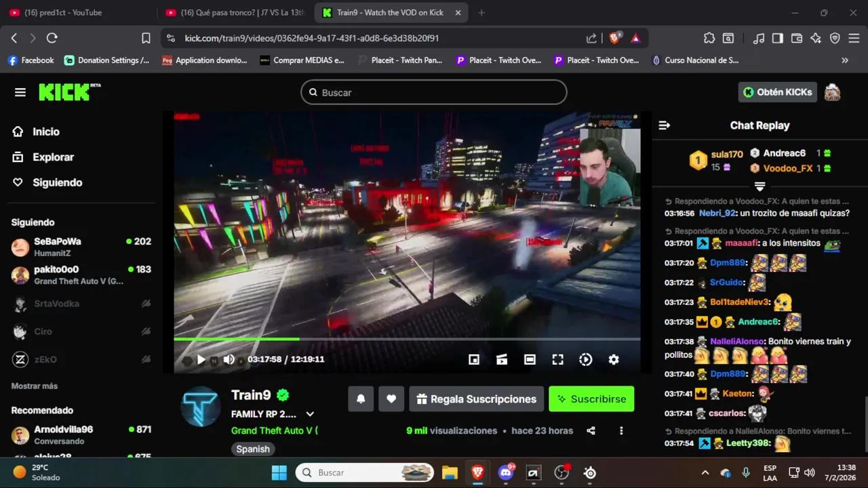The image size is (868, 488).
Task: Open Brave Wallet icon
Action: tap(797, 39)
